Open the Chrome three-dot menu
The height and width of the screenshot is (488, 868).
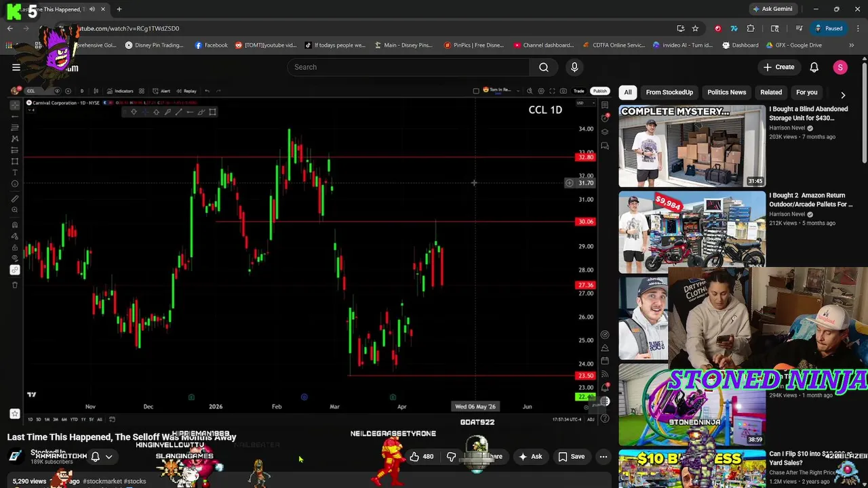(857, 28)
